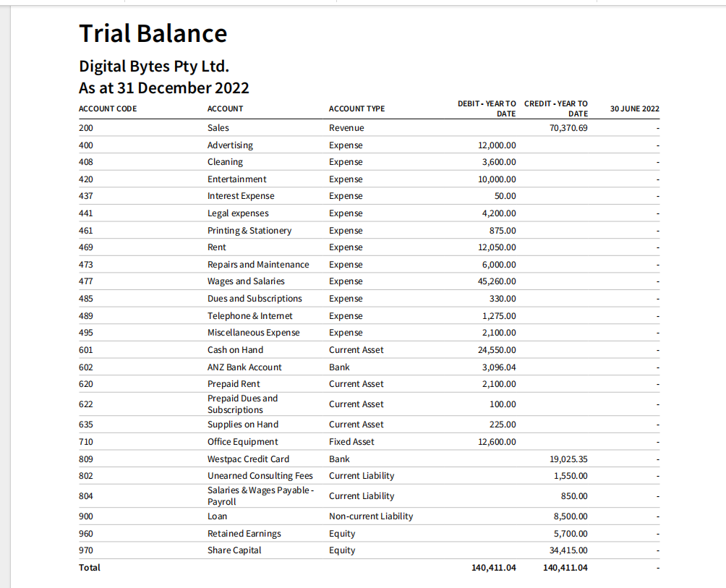Image resolution: width=726 pixels, height=588 pixels.
Task: Click the 30 June 2022 column header
Action: [634, 108]
